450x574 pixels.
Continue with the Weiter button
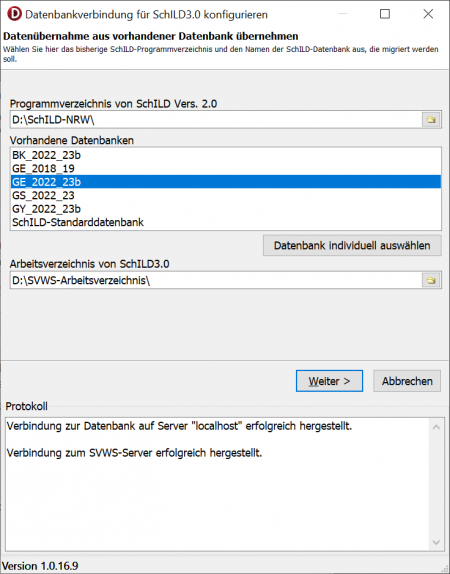pos(329,381)
